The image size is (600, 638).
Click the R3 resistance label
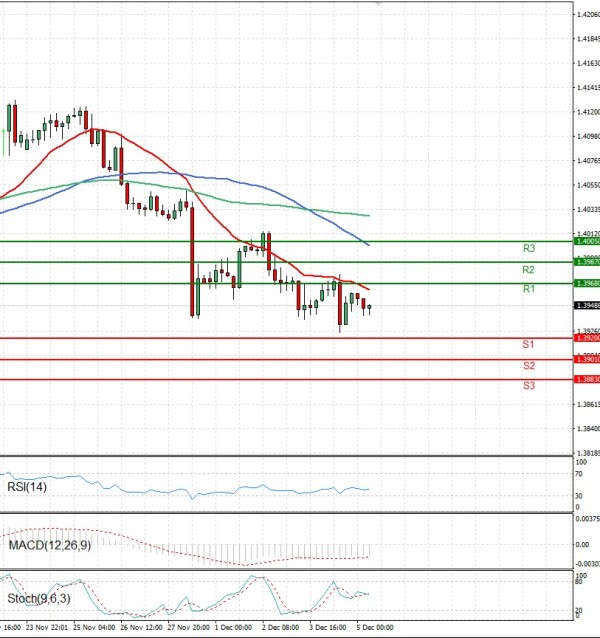click(529, 248)
